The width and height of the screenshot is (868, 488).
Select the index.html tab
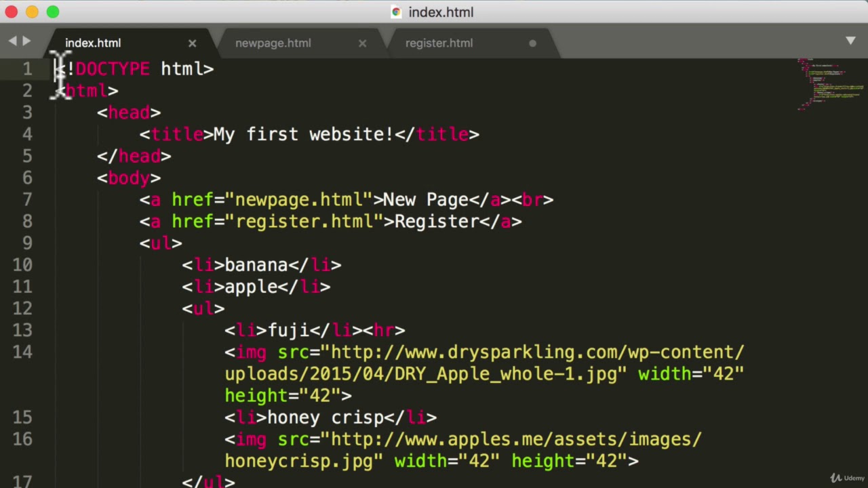click(x=93, y=43)
